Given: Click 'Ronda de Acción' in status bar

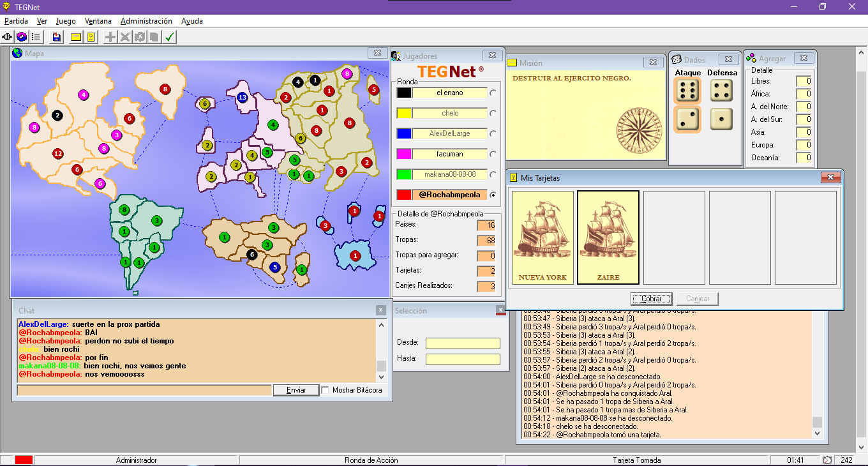Looking at the screenshot, I should tap(371, 460).
